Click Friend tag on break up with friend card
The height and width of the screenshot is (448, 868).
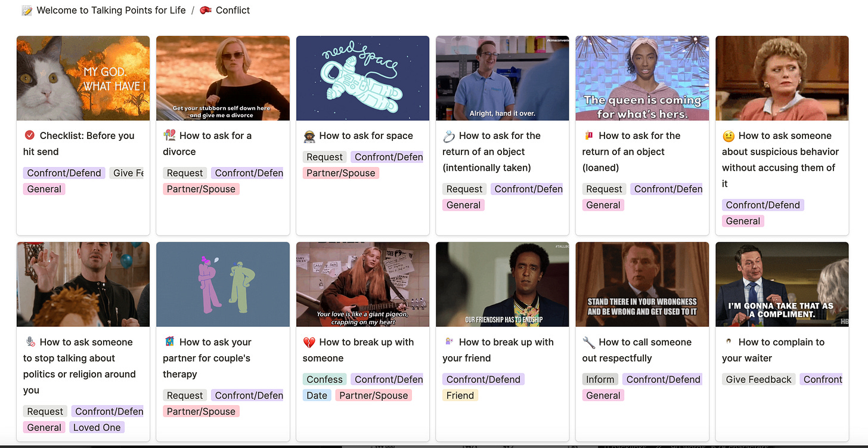tap(460, 396)
